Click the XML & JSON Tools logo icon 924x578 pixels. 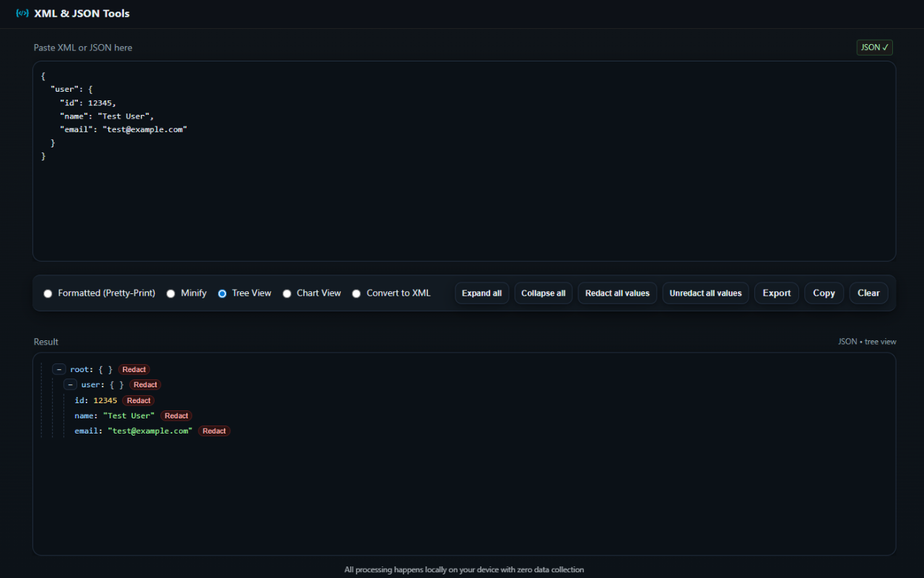tap(22, 13)
